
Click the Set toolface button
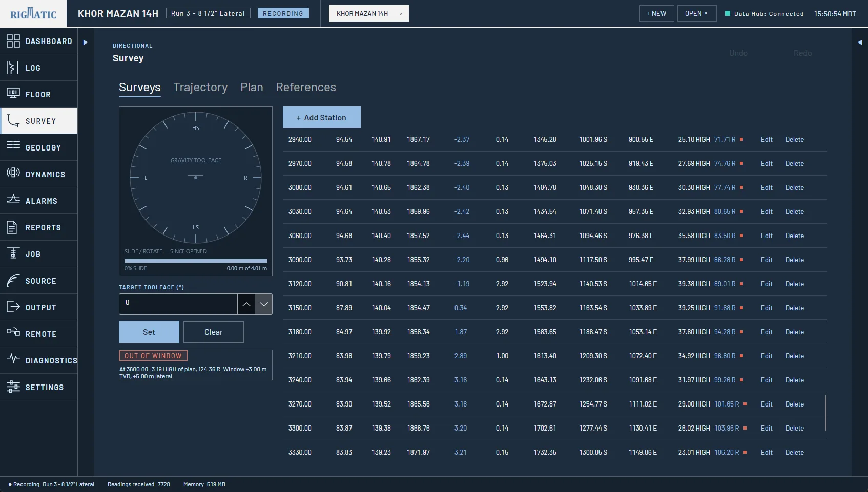click(149, 332)
